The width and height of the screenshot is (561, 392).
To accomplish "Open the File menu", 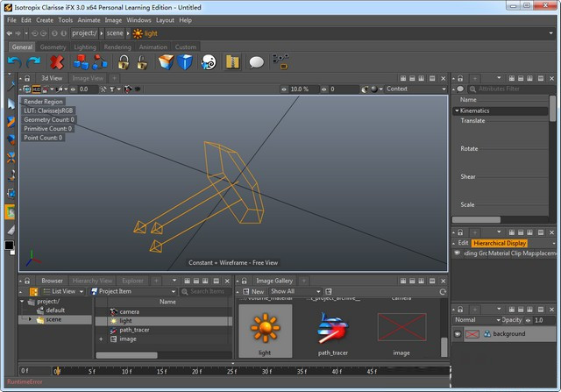I will click(x=11, y=20).
